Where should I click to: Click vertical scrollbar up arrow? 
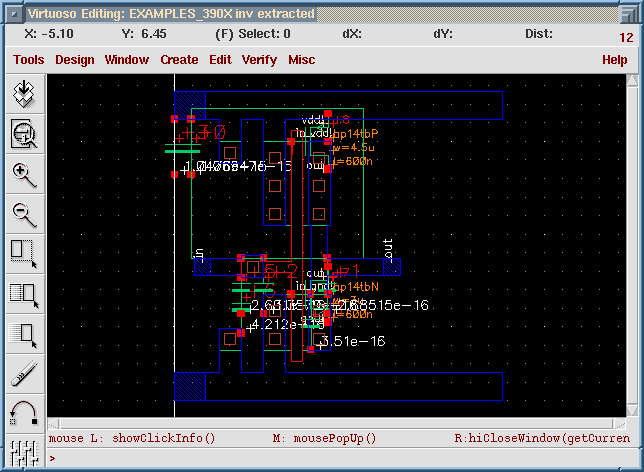[x=632, y=80]
